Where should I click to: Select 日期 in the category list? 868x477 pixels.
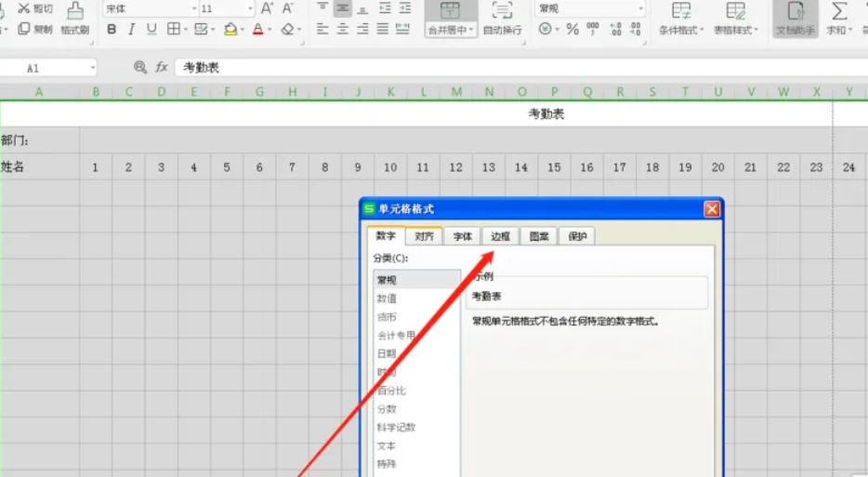(387, 353)
